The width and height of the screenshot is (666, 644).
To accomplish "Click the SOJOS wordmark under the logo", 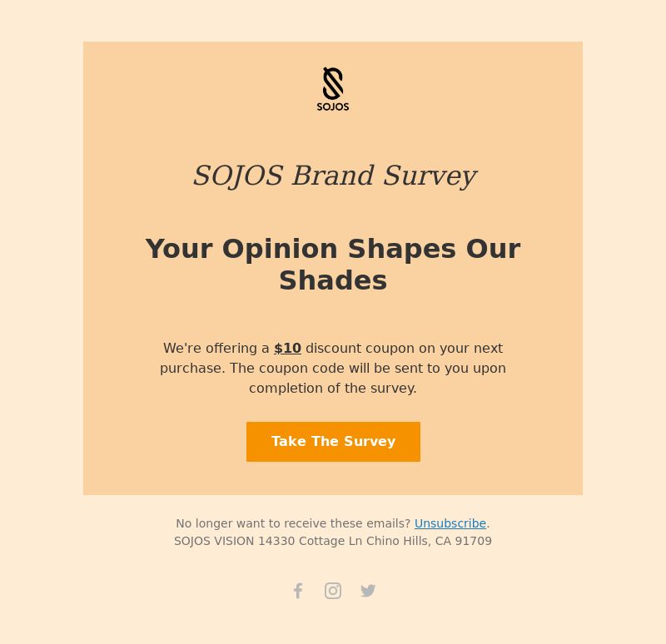I will click(x=333, y=107).
